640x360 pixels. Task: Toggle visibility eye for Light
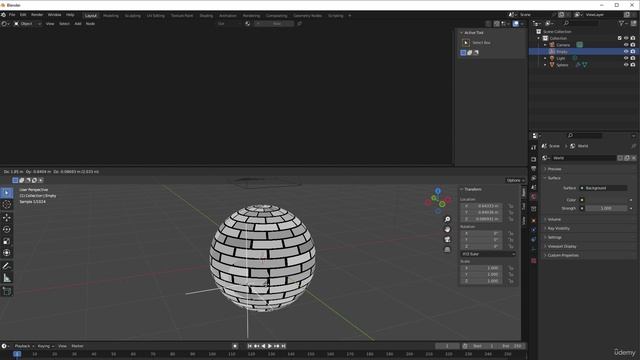pos(626,58)
